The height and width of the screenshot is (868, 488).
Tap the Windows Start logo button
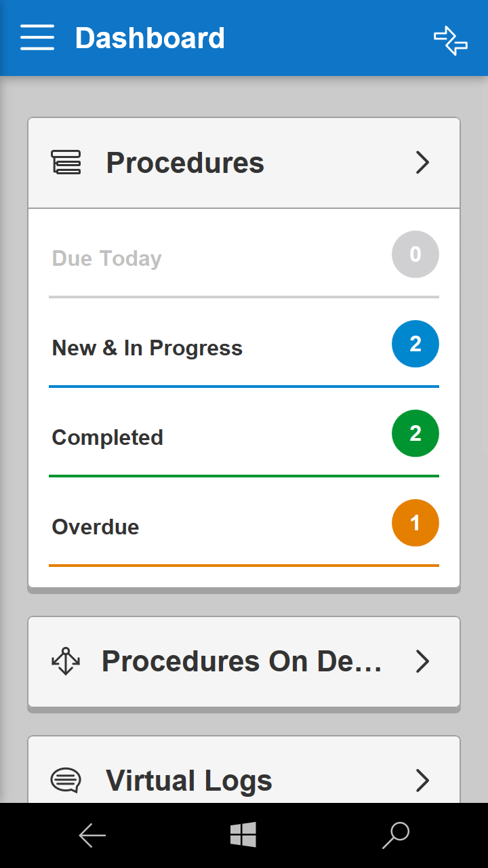click(243, 835)
